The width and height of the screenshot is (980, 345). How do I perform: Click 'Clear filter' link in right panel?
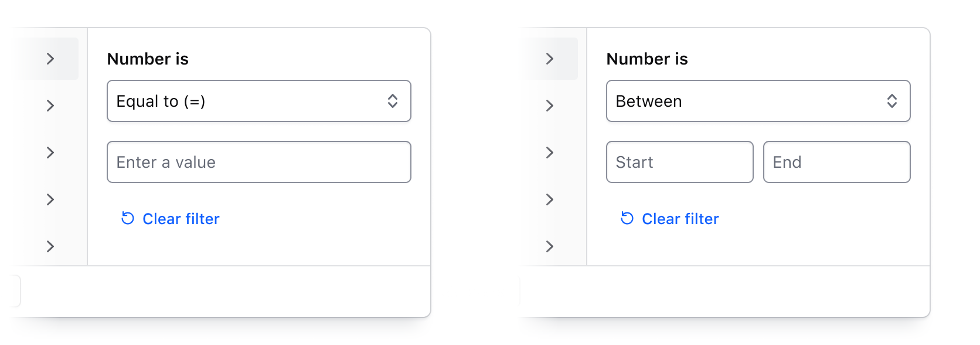tap(680, 219)
